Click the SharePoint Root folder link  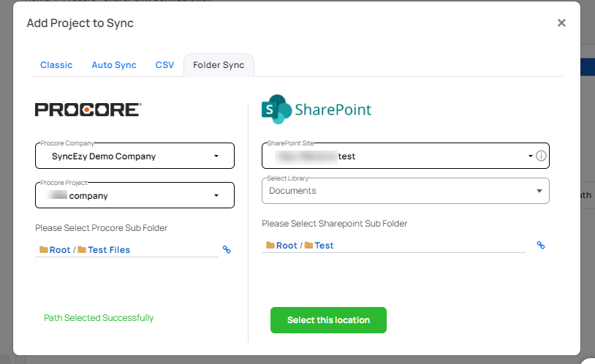tap(287, 246)
